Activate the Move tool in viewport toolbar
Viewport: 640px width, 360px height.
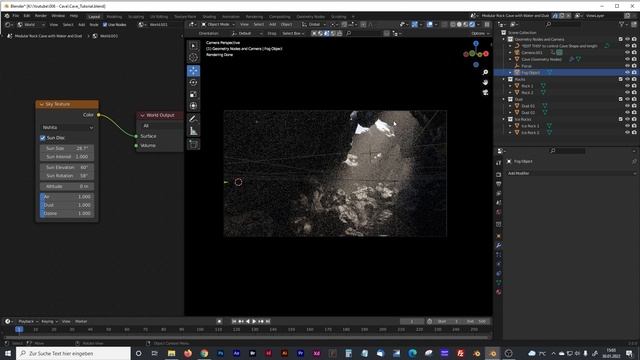(x=193, y=71)
